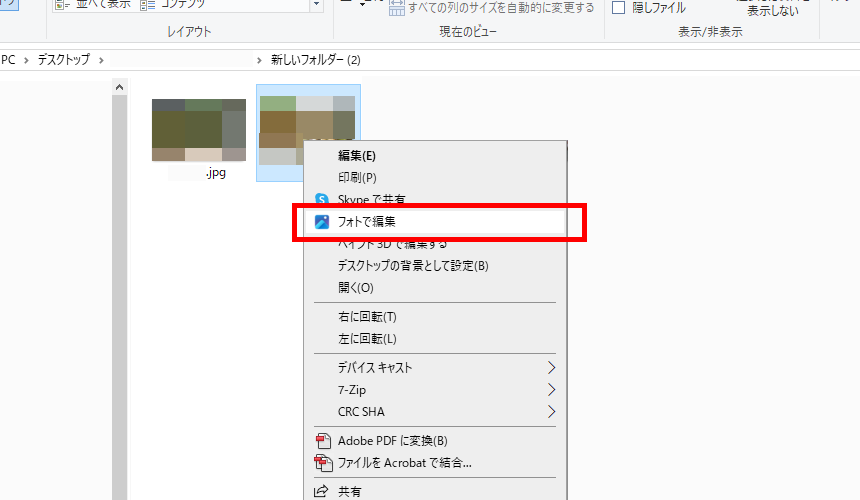
Task: Click the Adobe PDF icon beside Adobe PDF に変換
Action: (322, 441)
